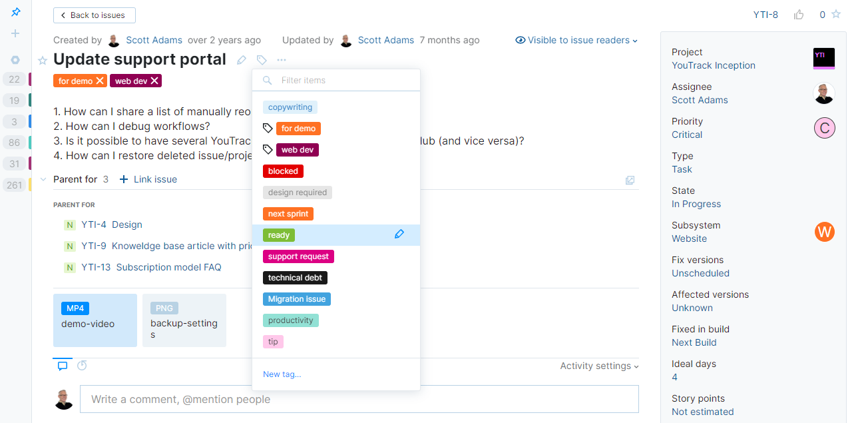Pin the sidebar with the pin icon
Screen dimensions: 868x423
click(x=15, y=12)
